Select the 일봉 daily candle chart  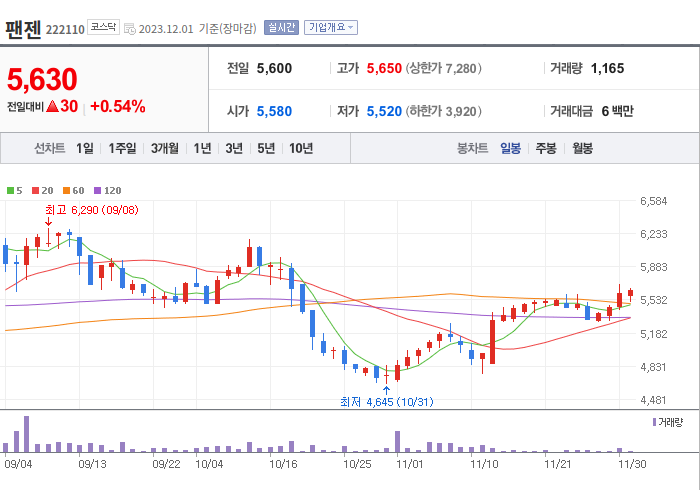[x=510, y=148]
